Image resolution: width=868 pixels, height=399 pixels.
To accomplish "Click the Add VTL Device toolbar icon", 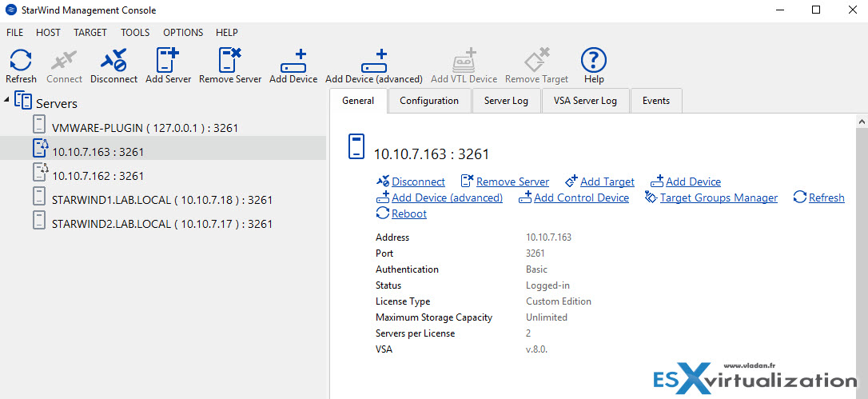I will [464, 61].
